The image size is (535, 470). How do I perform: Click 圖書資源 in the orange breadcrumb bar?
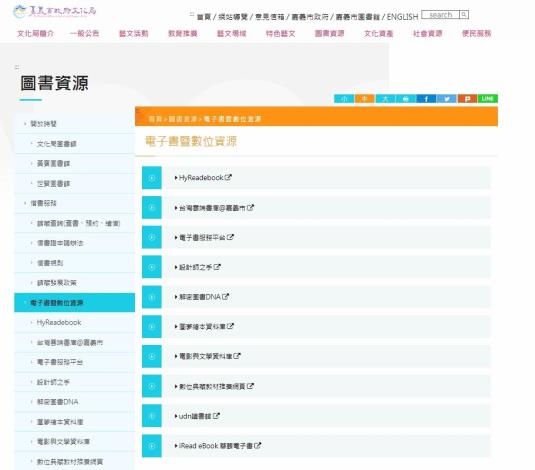point(183,119)
